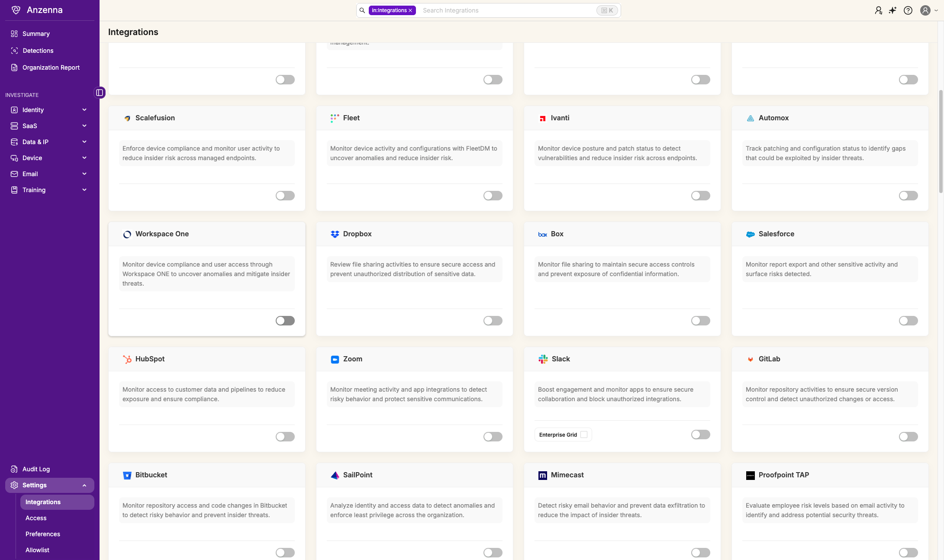Open the Audit Log link
The width and height of the screenshot is (944, 560).
click(36, 469)
